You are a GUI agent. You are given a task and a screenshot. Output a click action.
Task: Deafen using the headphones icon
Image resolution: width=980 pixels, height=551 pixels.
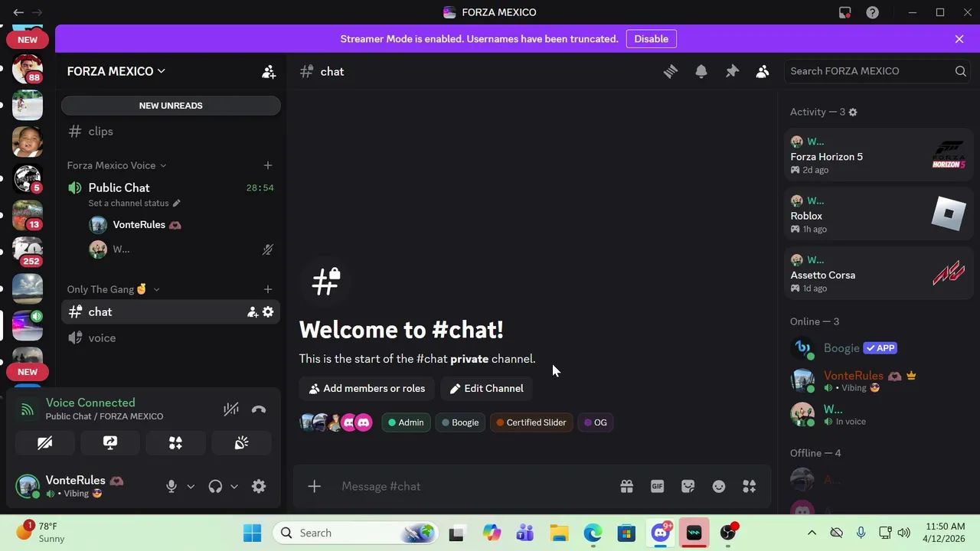click(215, 486)
